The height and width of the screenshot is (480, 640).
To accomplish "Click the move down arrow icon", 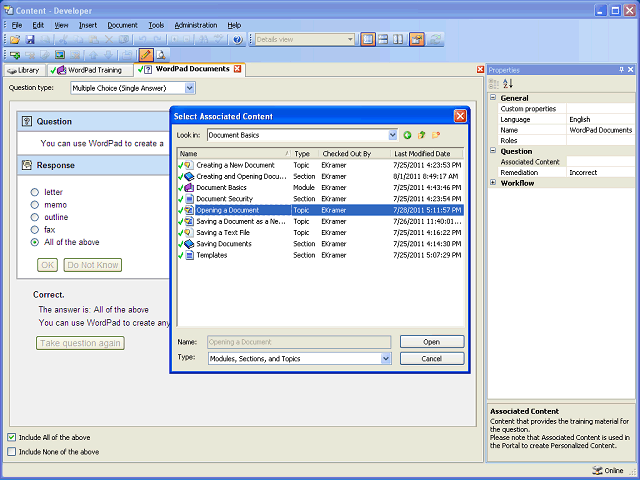I will point(109,55).
